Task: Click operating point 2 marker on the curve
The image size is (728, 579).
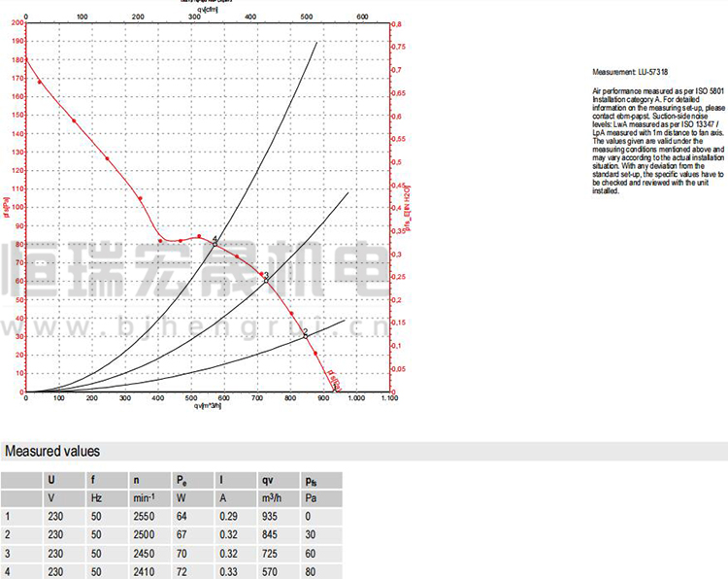Action: click(x=306, y=335)
